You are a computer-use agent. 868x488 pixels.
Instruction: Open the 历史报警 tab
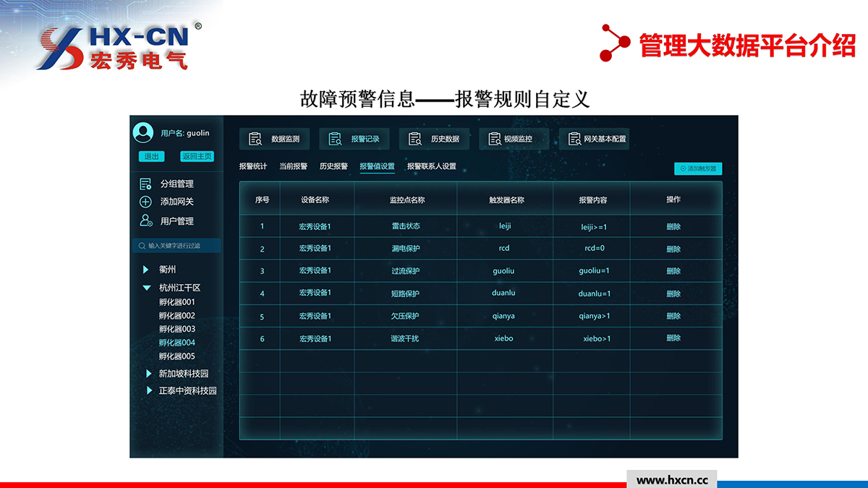pos(333,166)
